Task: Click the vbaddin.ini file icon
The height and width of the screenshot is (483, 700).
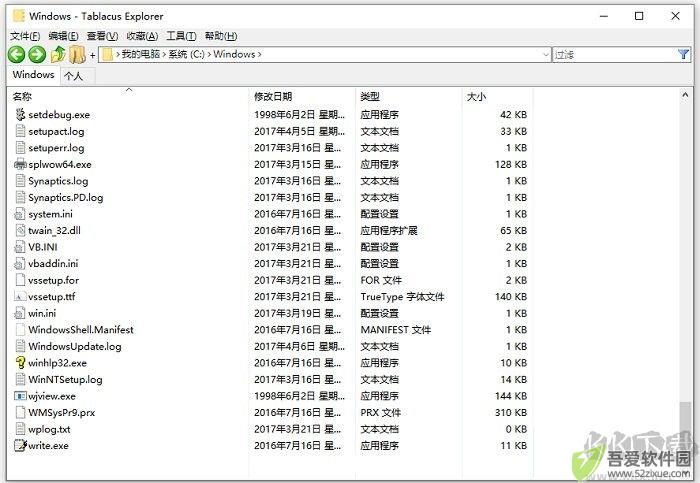Action: click(x=20, y=263)
